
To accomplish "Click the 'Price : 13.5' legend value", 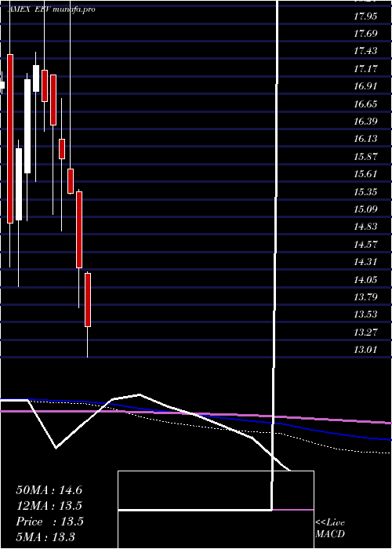I will (x=49, y=522).
